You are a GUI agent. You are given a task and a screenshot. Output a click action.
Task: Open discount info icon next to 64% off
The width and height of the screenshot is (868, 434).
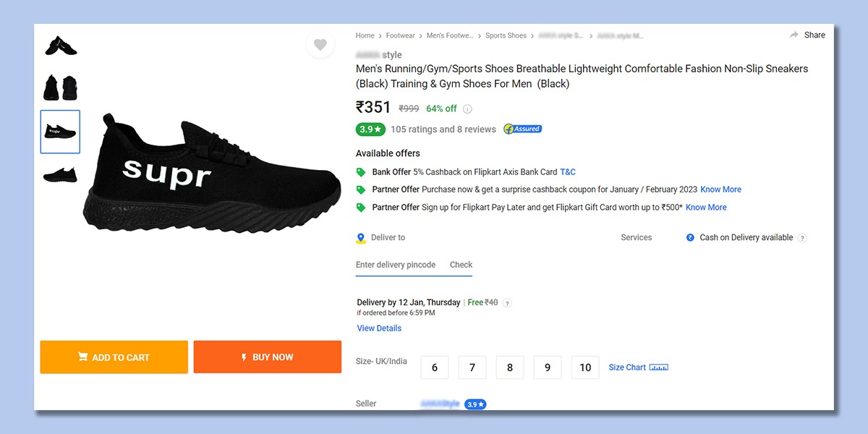(467, 109)
